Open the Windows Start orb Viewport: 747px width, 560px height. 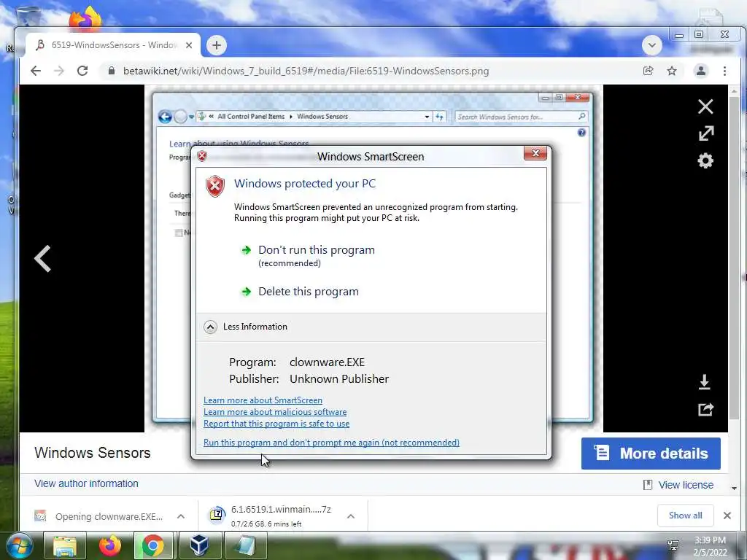(x=20, y=546)
